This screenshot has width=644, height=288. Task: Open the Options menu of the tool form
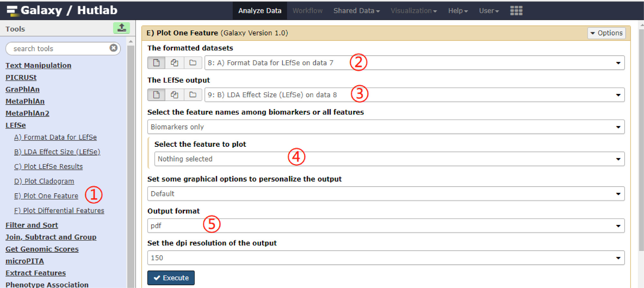pos(606,33)
